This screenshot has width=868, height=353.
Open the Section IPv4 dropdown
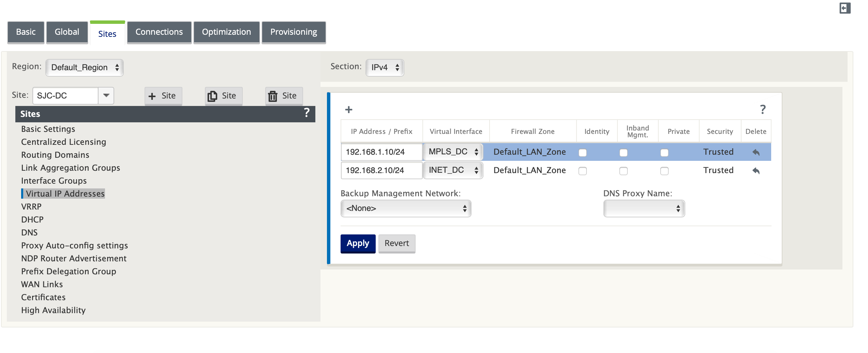point(385,67)
